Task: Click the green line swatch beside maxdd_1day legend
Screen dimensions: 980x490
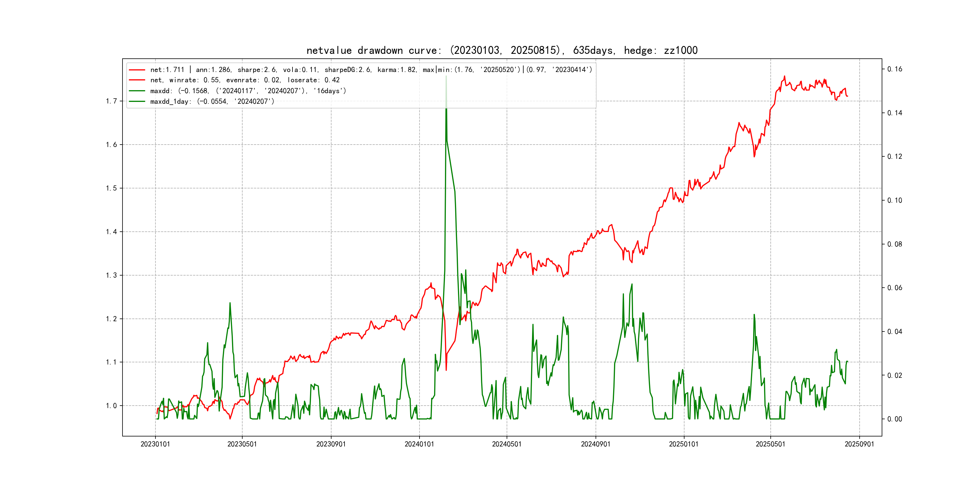Action: click(x=137, y=101)
